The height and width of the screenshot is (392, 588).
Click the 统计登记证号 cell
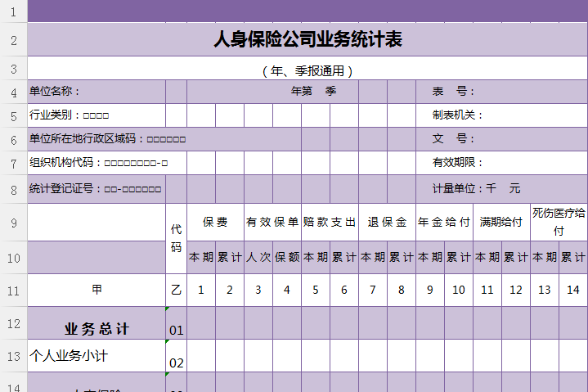click(96, 189)
